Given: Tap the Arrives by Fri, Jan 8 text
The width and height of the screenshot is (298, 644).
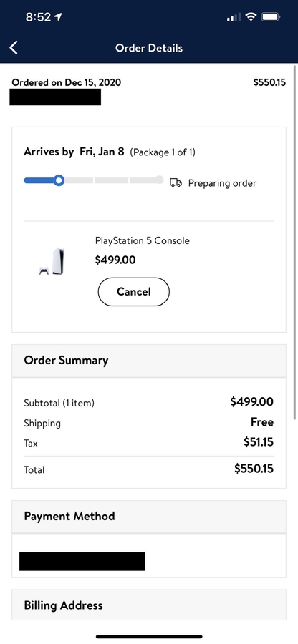Looking at the screenshot, I should pos(74,152).
